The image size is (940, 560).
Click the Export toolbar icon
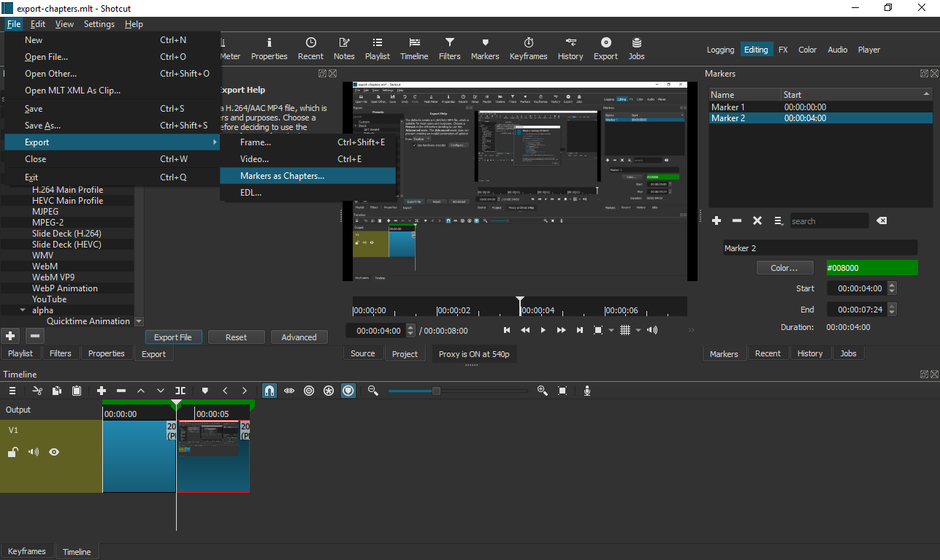[x=605, y=48]
